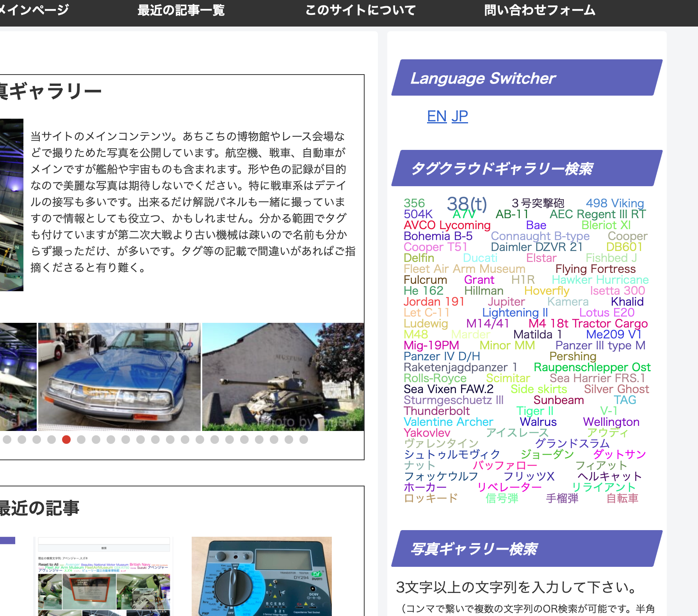Open the 498 Viking tag

pyautogui.click(x=614, y=203)
